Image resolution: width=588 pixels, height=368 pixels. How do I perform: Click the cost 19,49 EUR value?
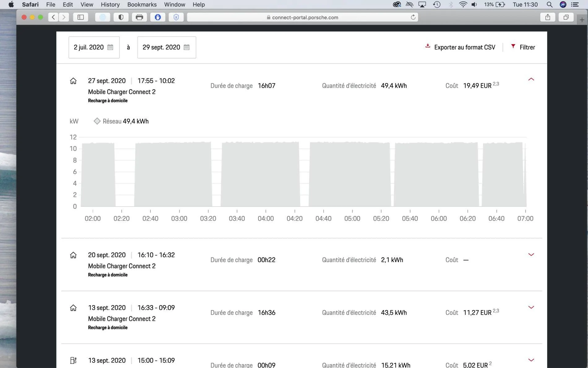477,86
